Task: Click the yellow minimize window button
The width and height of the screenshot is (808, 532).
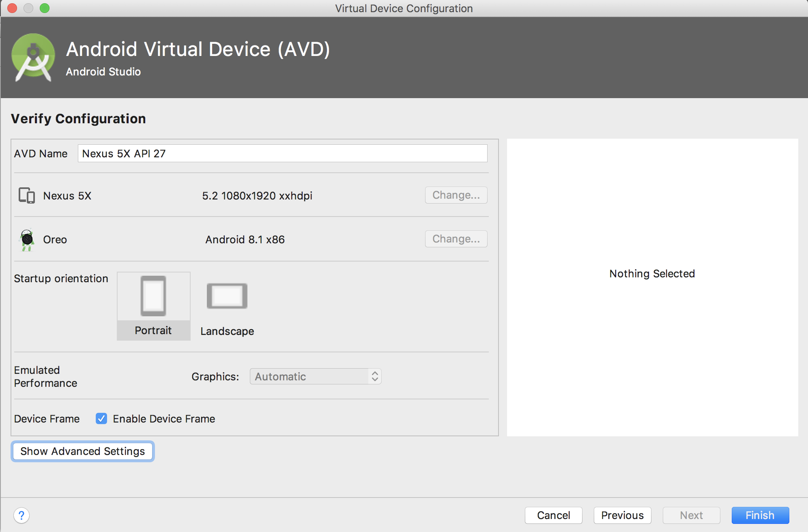Action: pos(28,8)
